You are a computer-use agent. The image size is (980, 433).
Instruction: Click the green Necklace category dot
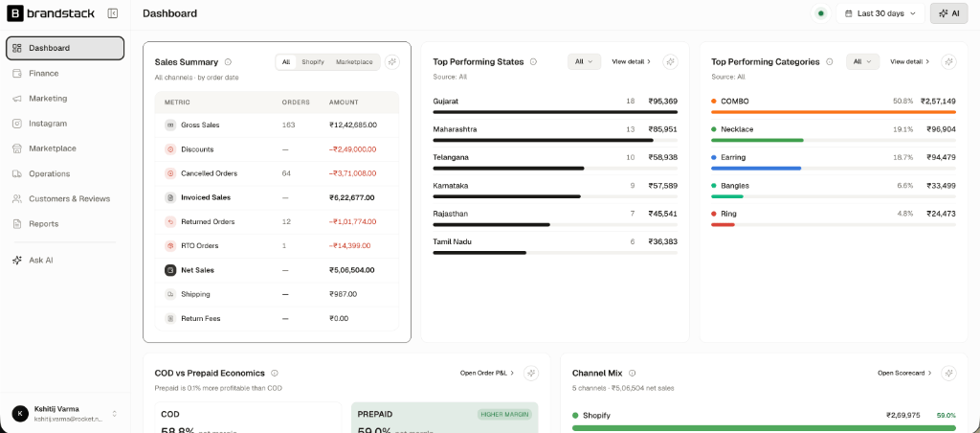coord(714,129)
